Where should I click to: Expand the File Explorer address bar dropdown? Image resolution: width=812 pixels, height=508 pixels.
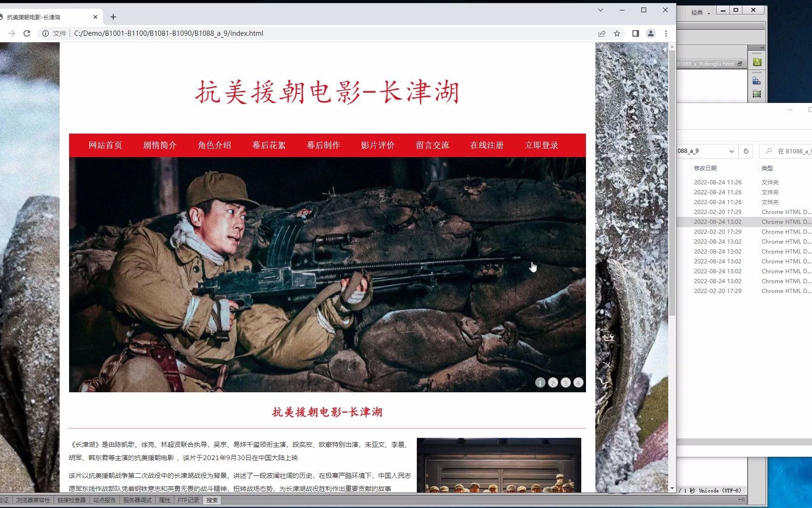(732, 151)
